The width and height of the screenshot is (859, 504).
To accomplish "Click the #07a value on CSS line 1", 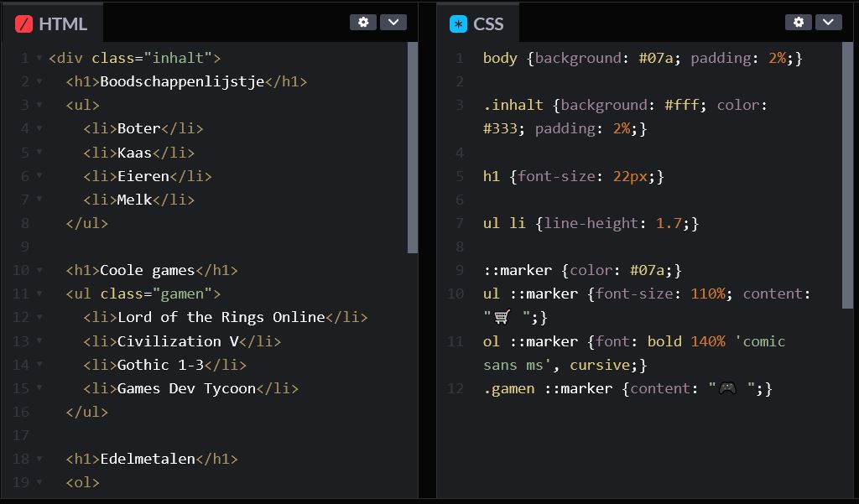I will point(656,58).
